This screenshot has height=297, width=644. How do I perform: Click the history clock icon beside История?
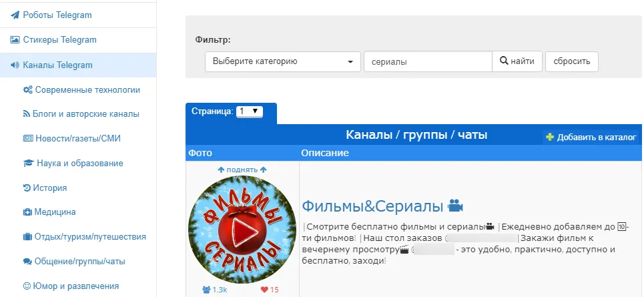(27, 188)
